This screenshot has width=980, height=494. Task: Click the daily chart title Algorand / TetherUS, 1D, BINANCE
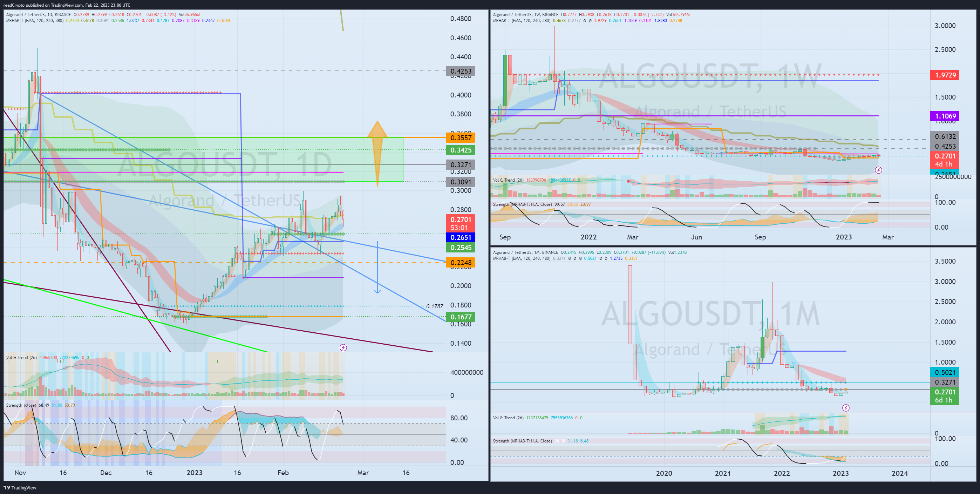[x=39, y=15]
